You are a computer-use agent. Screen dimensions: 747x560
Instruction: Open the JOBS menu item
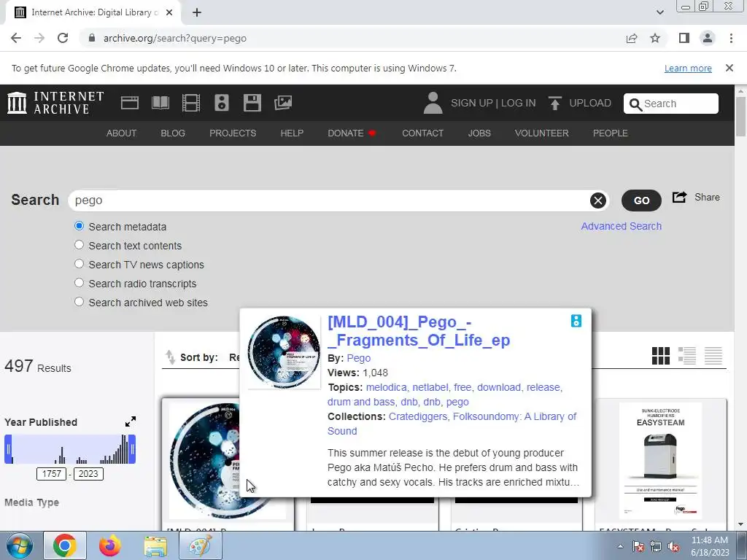coord(479,133)
